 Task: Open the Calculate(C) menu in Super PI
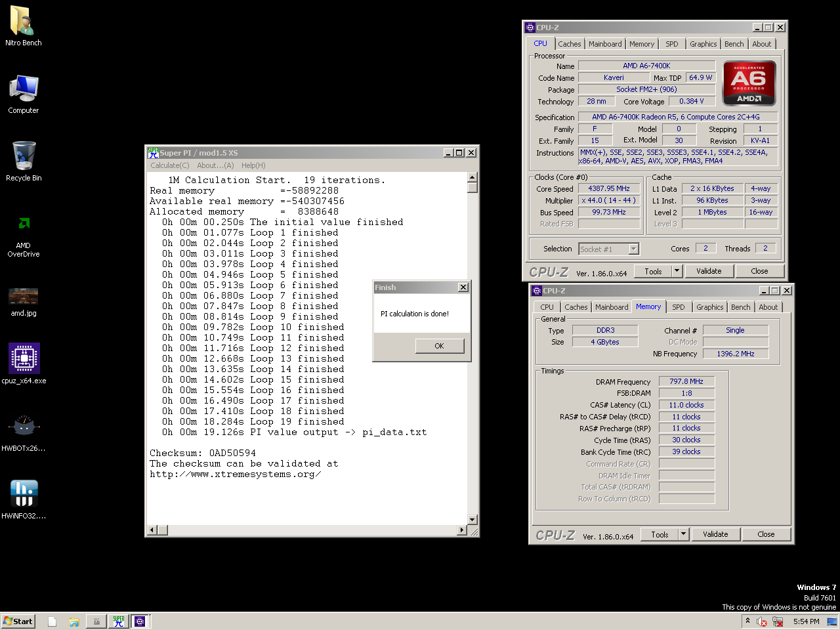point(169,165)
